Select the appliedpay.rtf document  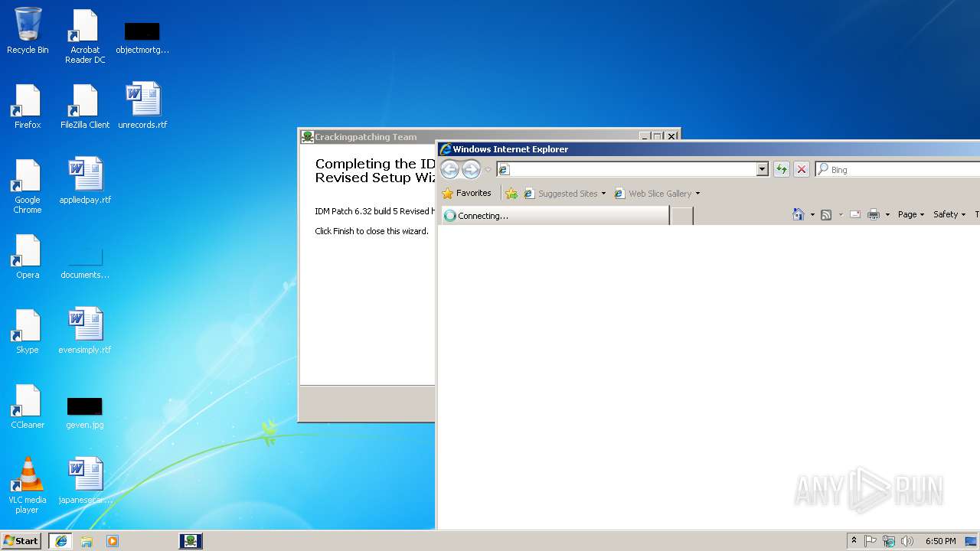point(85,181)
